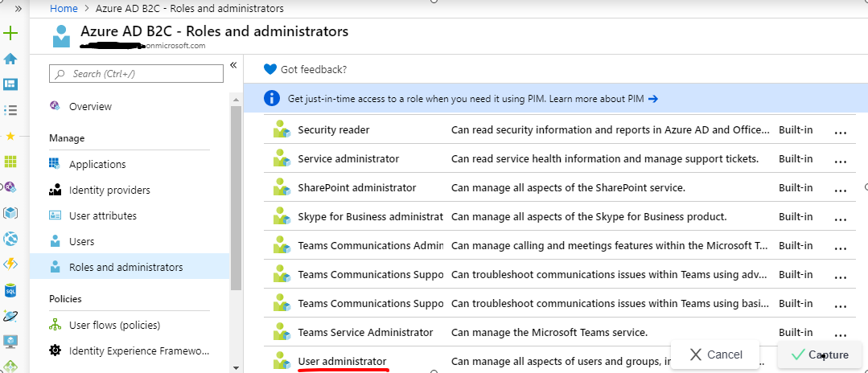Open the Teams Communications Administrator role
Image resolution: width=868 pixels, height=373 pixels.
click(x=370, y=245)
